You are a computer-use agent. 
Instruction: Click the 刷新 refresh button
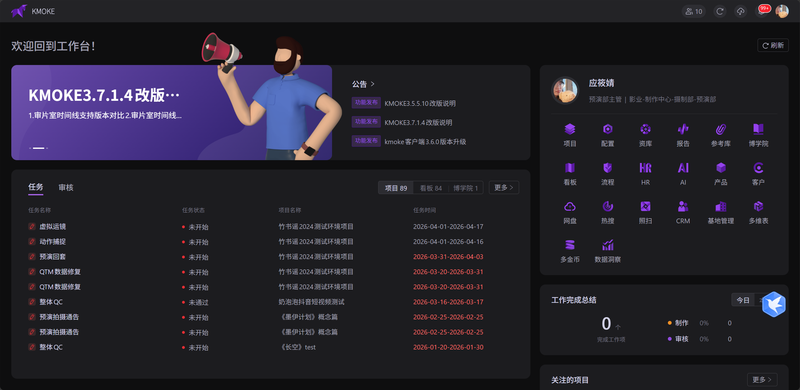tap(773, 45)
